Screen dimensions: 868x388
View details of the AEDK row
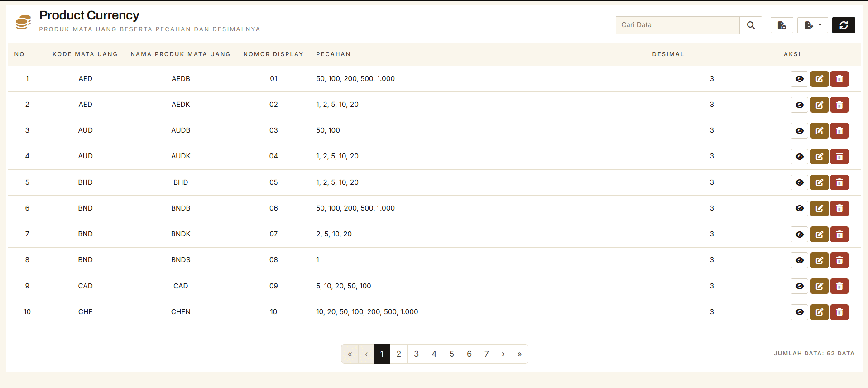click(800, 105)
